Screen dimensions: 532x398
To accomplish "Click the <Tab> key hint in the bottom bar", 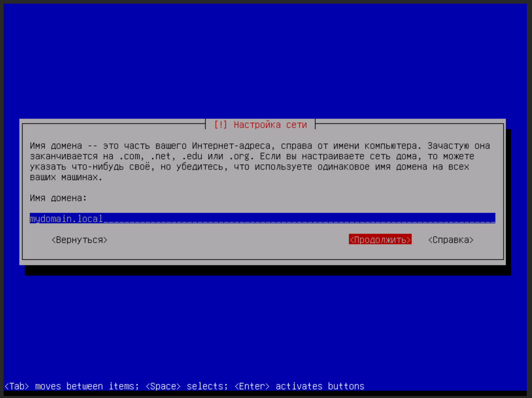I will click(x=17, y=386).
